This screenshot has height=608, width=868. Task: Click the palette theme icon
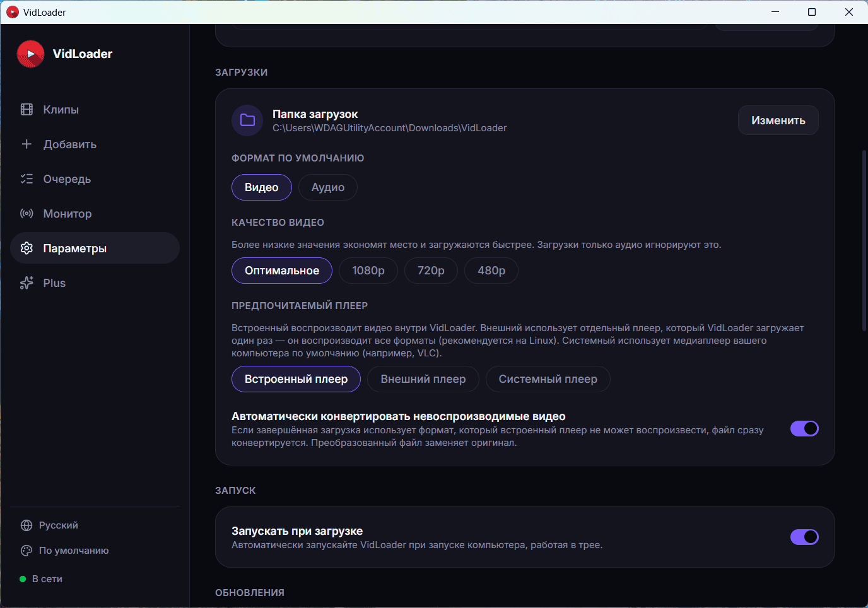coord(26,551)
